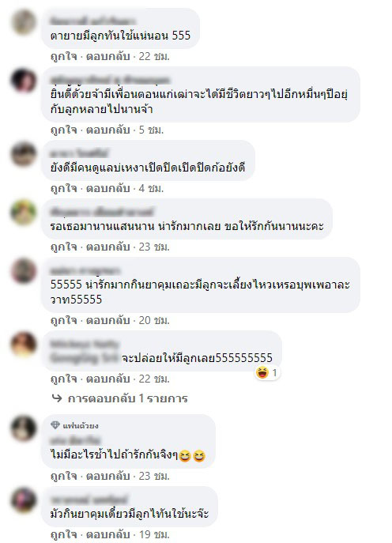392x543 pixels.
Task: Reply to the comment ตายายมีลูกทันใช้แน่นอน 555
Action: tap(107, 56)
